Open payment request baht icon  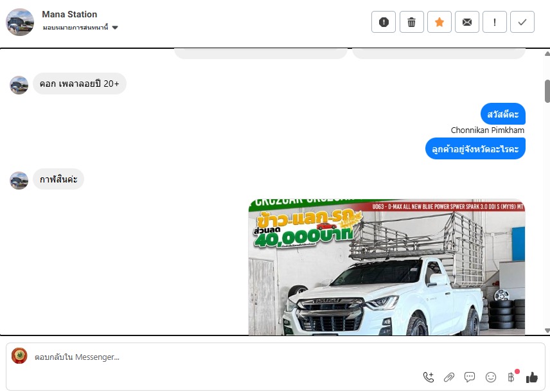(x=511, y=377)
